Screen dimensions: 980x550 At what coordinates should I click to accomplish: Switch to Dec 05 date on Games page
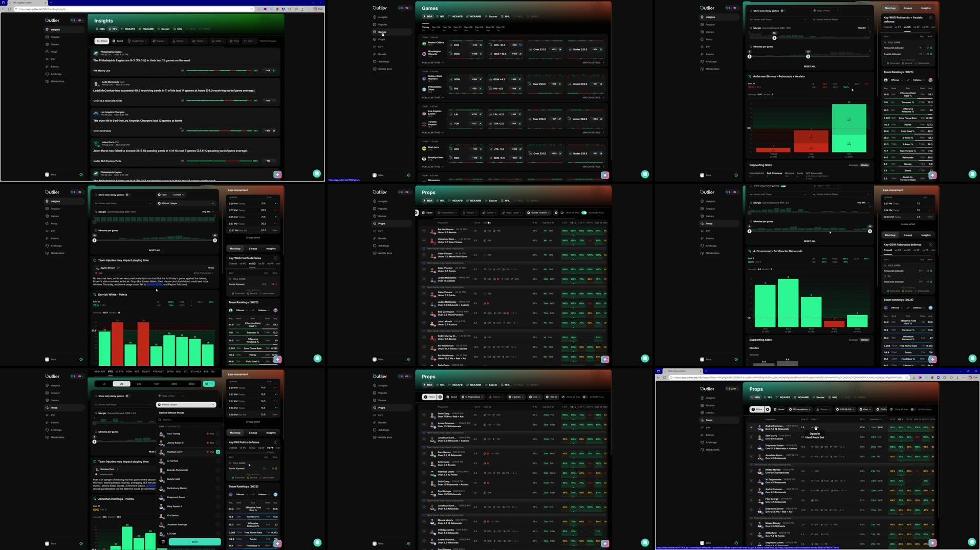[x=435, y=28]
